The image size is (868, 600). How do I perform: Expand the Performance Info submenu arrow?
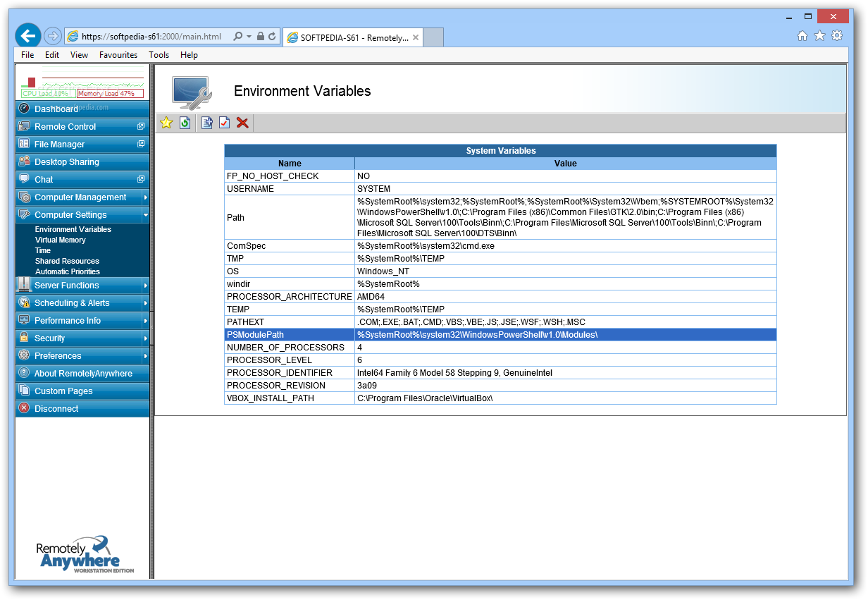pyautogui.click(x=145, y=321)
